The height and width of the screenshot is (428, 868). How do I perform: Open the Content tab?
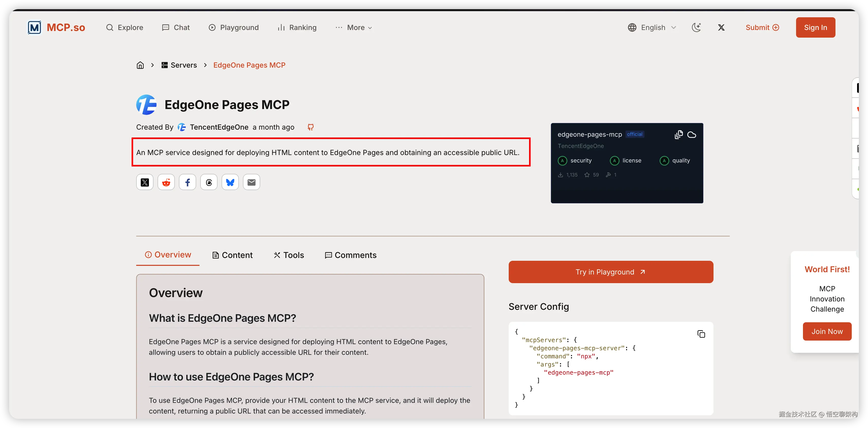coord(232,255)
